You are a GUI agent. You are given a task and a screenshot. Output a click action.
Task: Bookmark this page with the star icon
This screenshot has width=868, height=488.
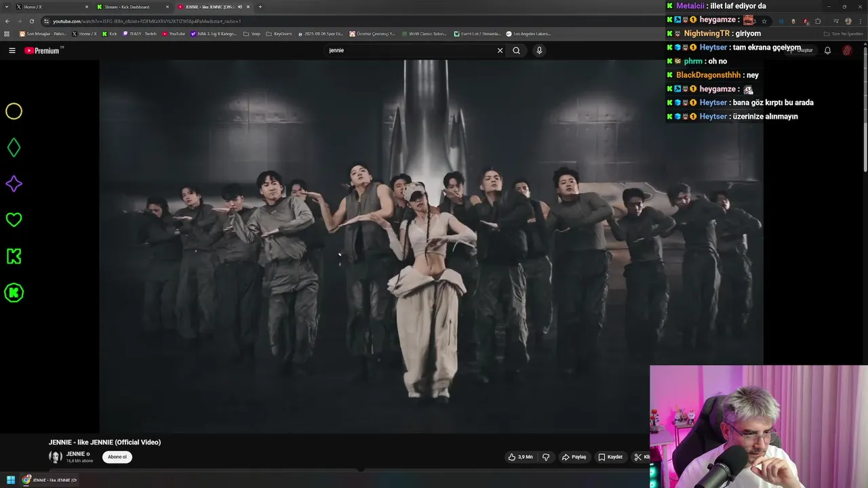(764, 21)
